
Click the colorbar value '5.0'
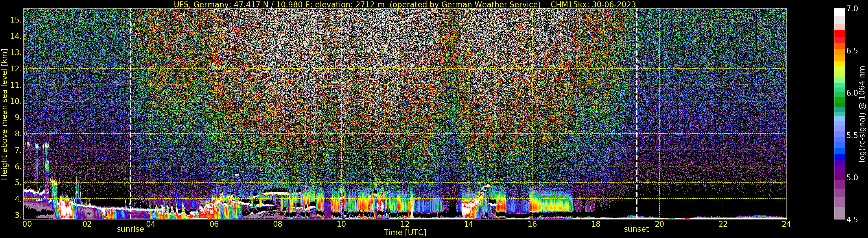coord(852,177)
